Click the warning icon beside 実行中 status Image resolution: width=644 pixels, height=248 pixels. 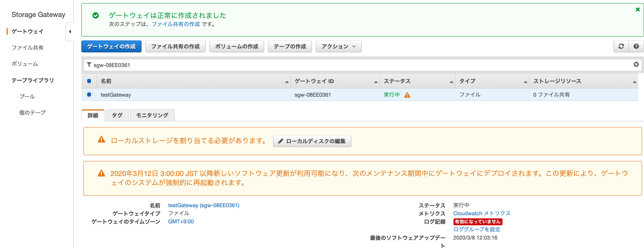tap(407, 95)
